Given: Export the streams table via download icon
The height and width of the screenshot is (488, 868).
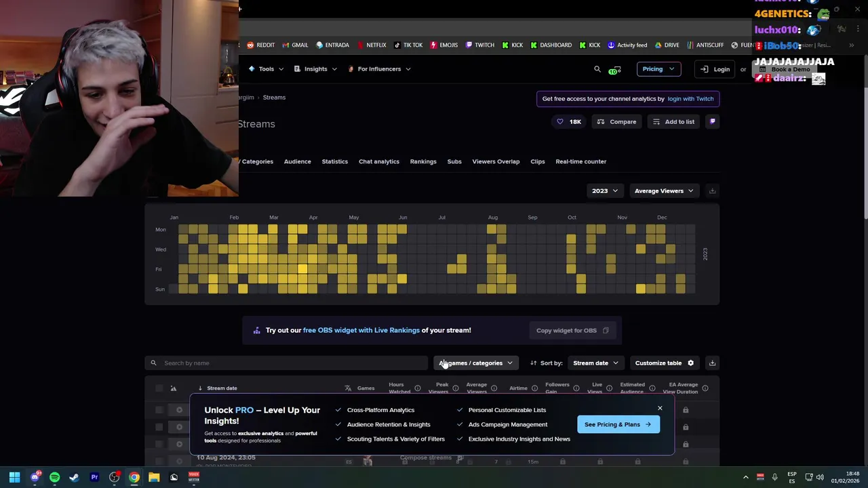Looking at the screenshot, I should [712, 363].
